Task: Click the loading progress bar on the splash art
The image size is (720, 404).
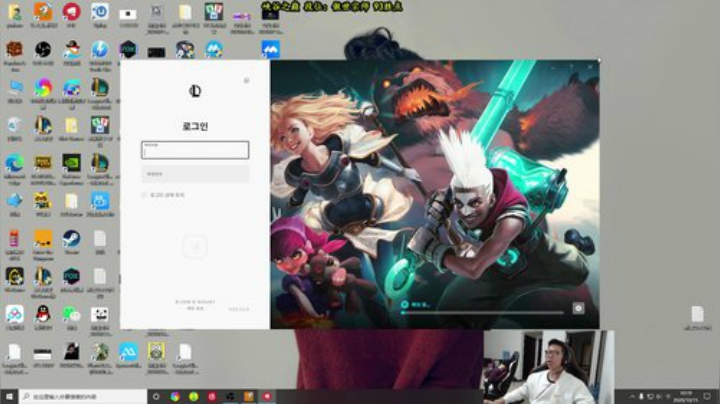Action: pos(482,313)
